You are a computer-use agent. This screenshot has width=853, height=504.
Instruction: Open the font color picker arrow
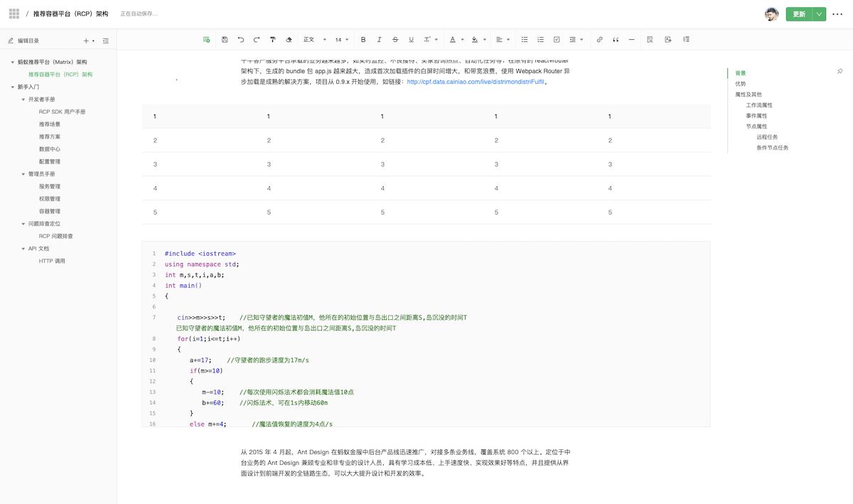463,40
